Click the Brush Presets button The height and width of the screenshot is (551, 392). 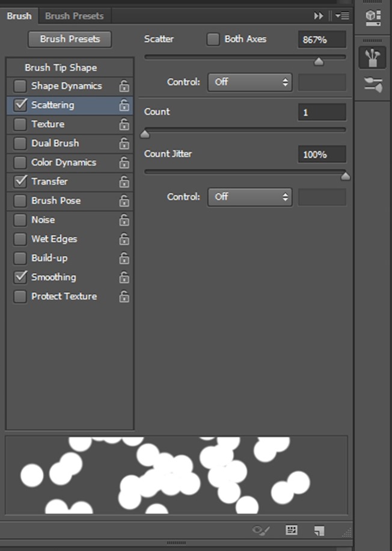coord(70,39)
